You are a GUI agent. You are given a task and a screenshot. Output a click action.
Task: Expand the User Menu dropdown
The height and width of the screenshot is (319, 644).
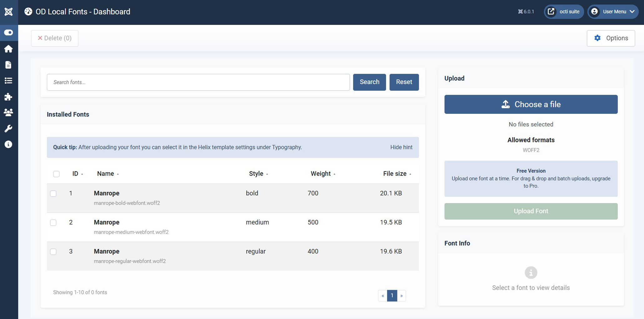(613, 12)
